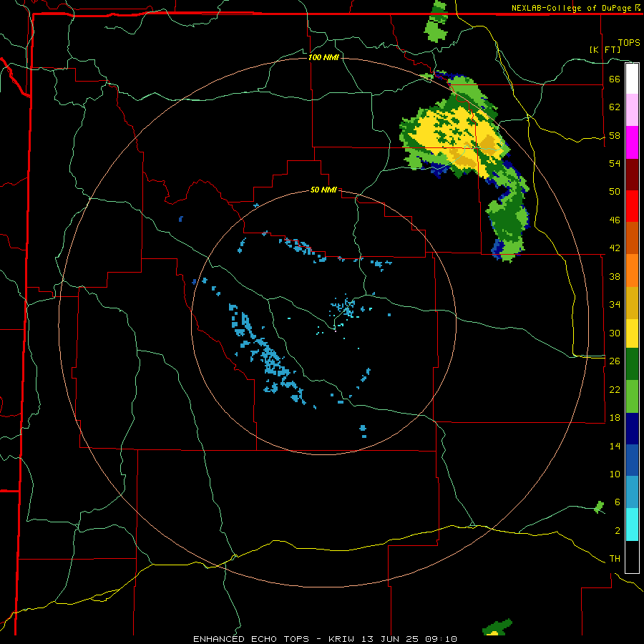Select the dark red 54 kft swatch
Viewport: 644px width, 644px height.
[632, 175]
